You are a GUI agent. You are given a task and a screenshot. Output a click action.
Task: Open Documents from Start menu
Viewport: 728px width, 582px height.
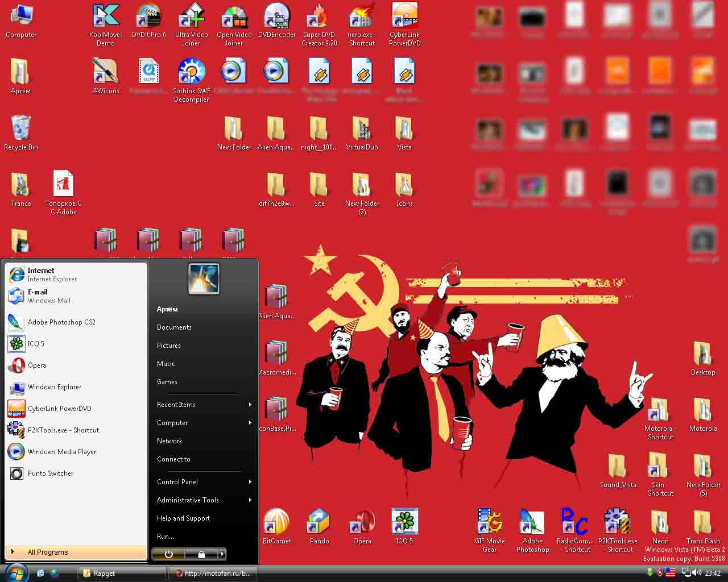point(174,327)
